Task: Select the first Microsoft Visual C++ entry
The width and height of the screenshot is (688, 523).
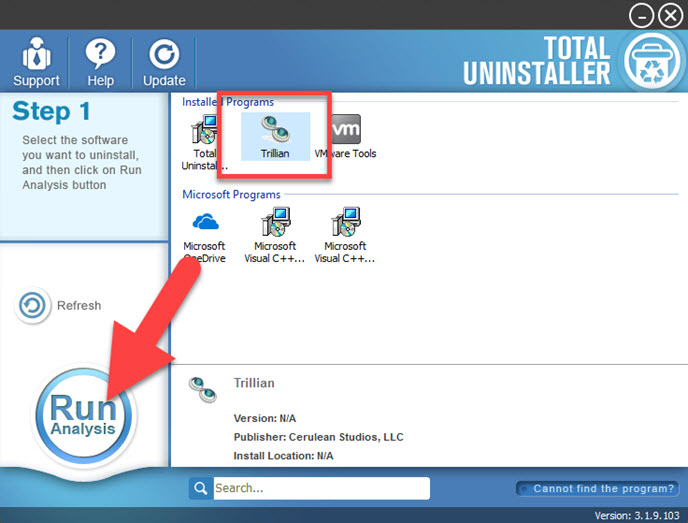Action: click(x=275, y=235)
